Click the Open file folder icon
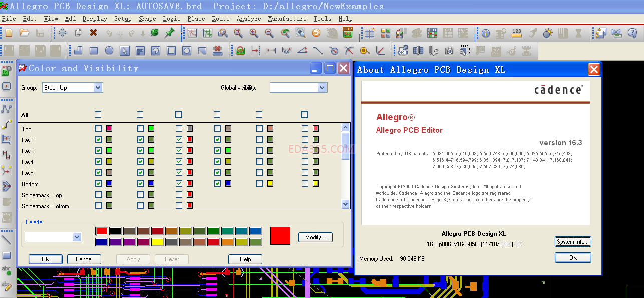This screenshot has height=298, width=644. pos(24,33)
